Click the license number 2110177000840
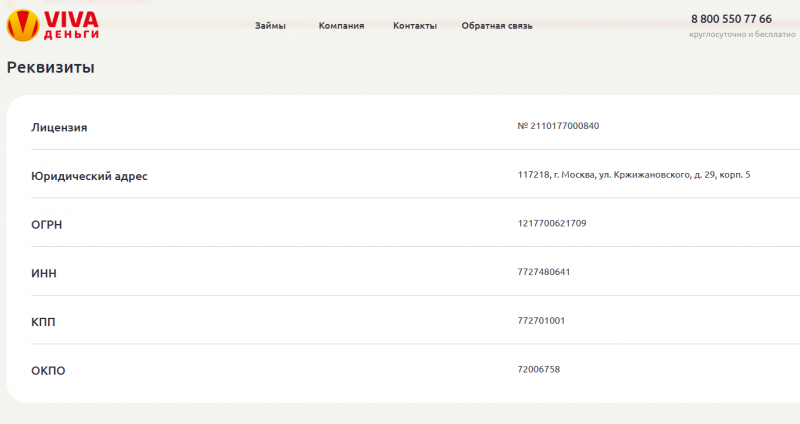800x424 pixels. coord(558,126)
